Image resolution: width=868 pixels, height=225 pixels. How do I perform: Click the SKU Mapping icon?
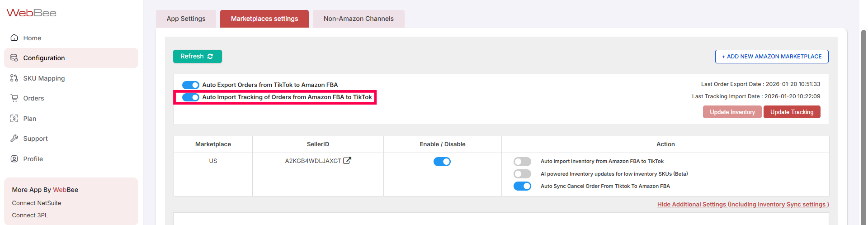(14, 78)
